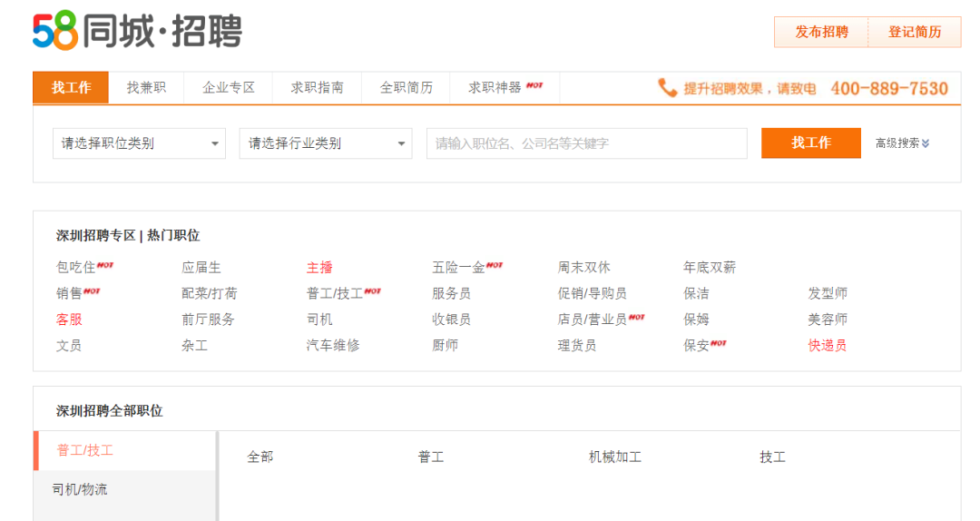Click the HOT badge next to 五险一金
The width and height of the screenshot is (980, 521).
(x=495, y=265)
